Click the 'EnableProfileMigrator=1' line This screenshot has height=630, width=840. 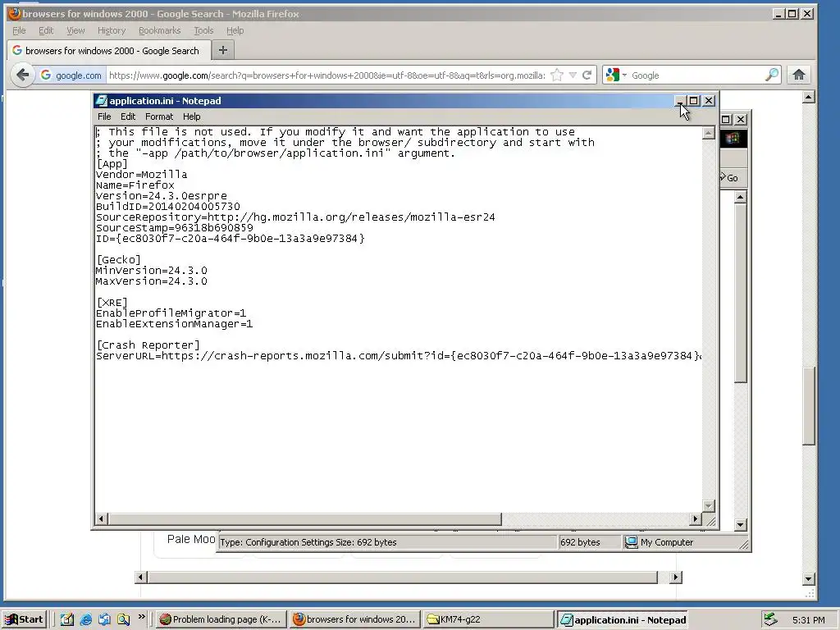(x=171, y=313)
